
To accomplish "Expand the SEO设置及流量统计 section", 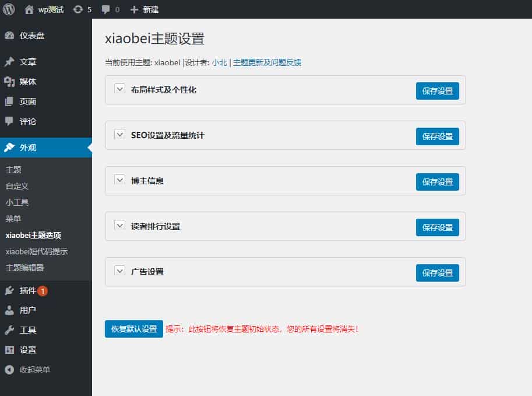I will [x=120, y=135].
